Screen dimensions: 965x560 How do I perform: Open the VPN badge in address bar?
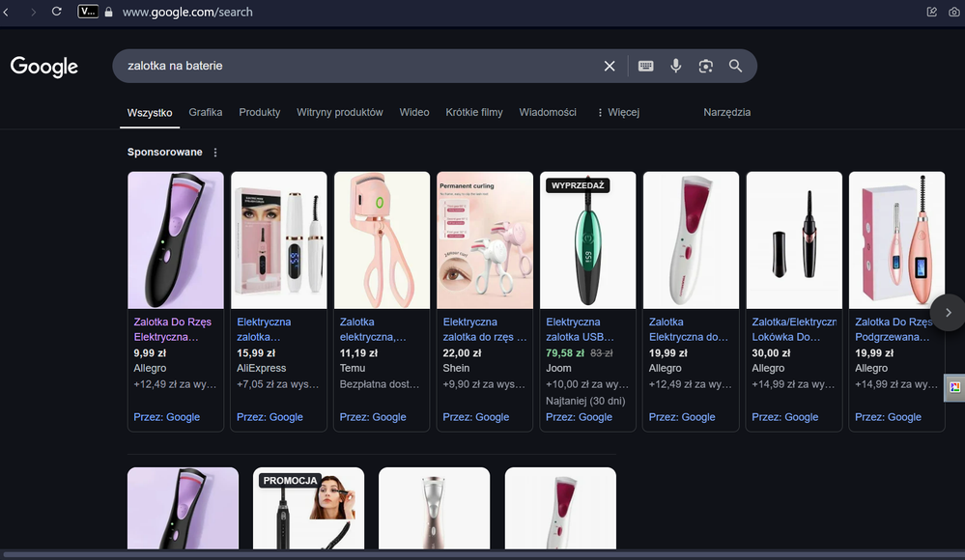pos(87,12)
